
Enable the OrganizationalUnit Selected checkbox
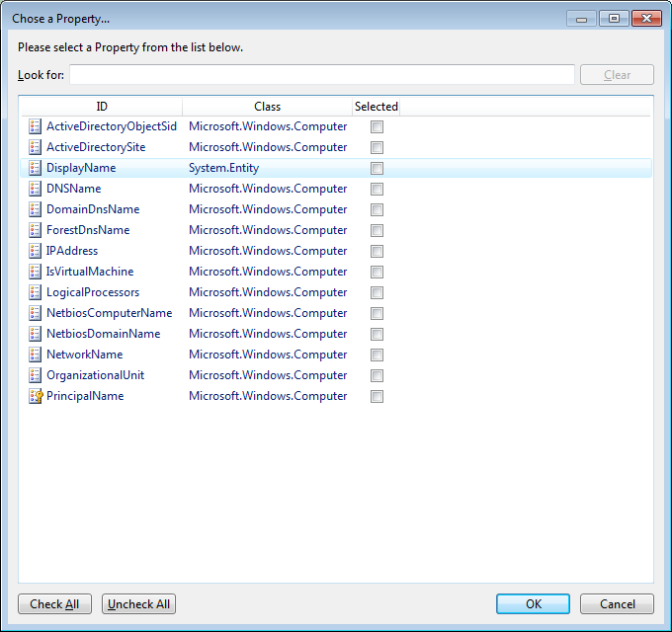click(377, 375)
